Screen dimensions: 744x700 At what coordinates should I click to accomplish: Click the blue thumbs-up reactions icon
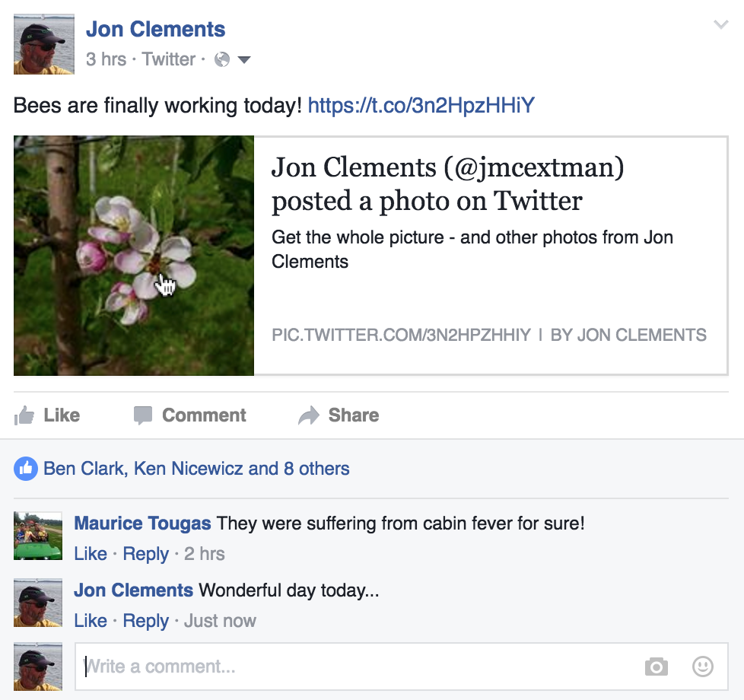click(x=25, y=469)
